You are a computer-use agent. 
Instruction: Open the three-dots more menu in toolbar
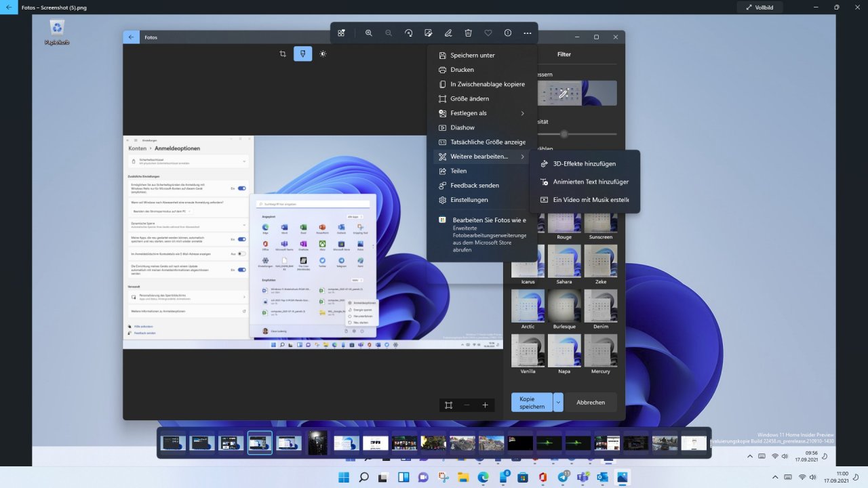click(528, 33)
